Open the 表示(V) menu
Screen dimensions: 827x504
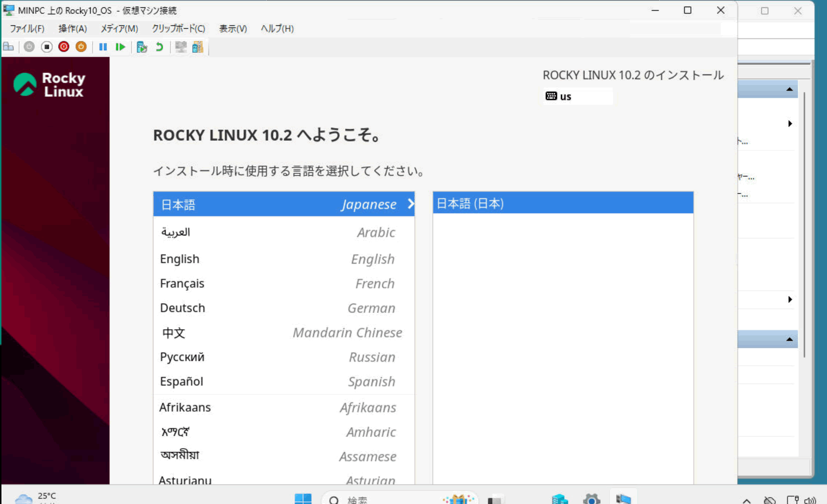(233, 28)
